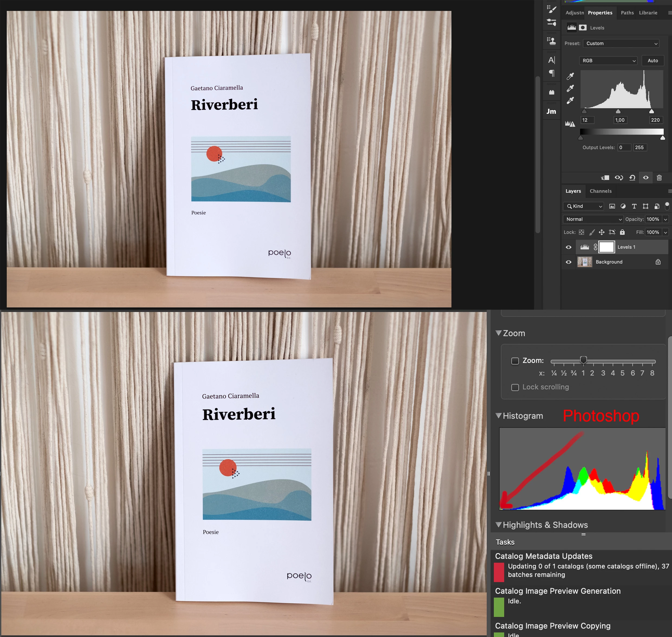
Task: Click the Background layer thumbnail
Action: pos(584,262)
